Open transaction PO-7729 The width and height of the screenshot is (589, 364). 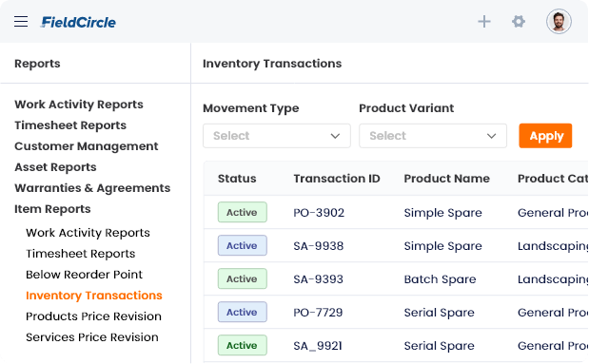pyautogui.click(x=318, y=313)
